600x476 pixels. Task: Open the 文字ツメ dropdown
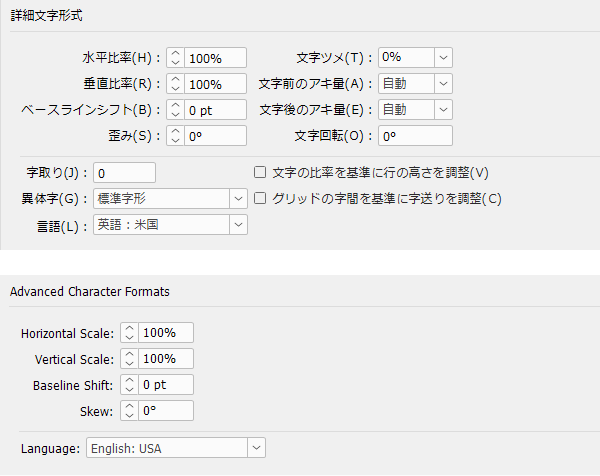coord(443,58)
